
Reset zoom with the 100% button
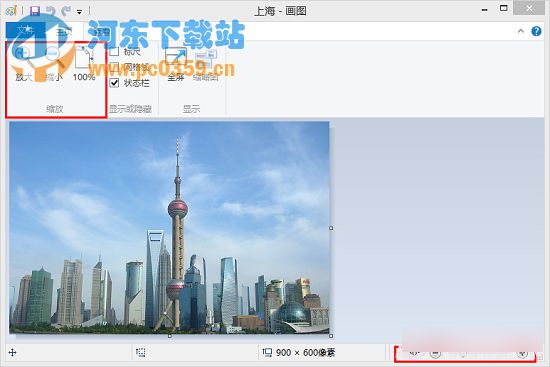84,63
